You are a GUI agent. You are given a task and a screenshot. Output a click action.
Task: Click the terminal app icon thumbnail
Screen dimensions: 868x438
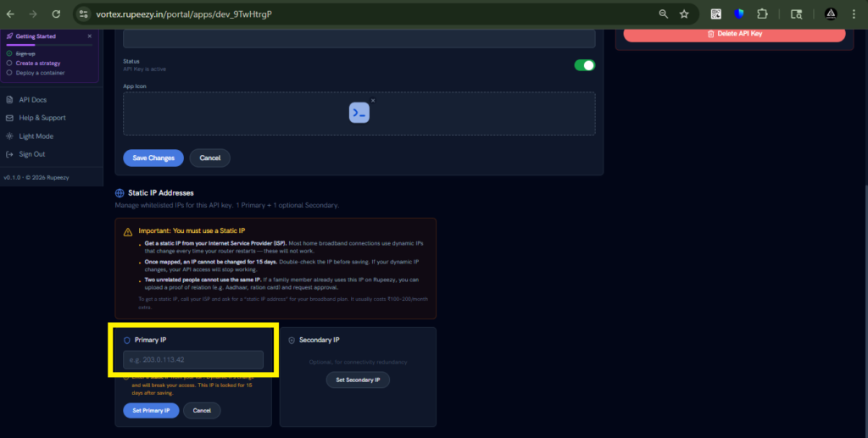[x=359, y=113]
